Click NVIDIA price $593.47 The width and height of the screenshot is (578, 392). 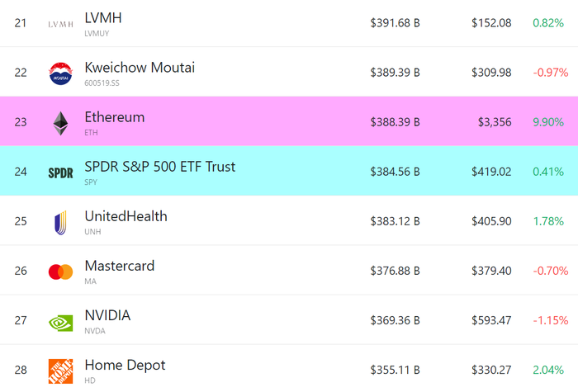491,320
